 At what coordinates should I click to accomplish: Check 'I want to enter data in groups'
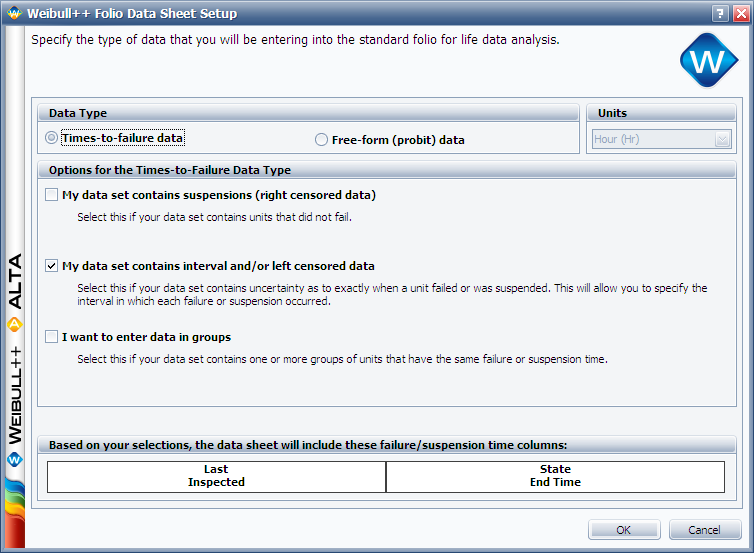click(52, 337)
